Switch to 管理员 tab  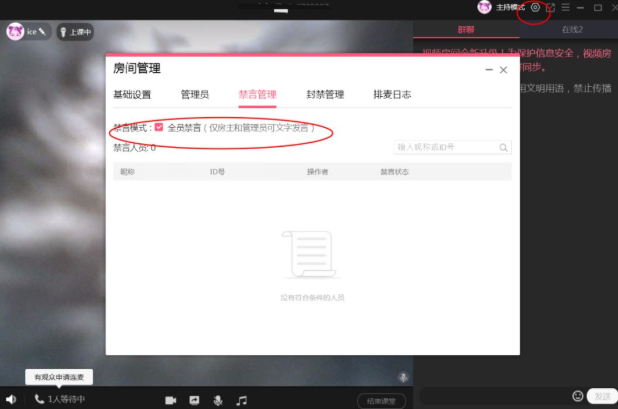click(194, 95)
